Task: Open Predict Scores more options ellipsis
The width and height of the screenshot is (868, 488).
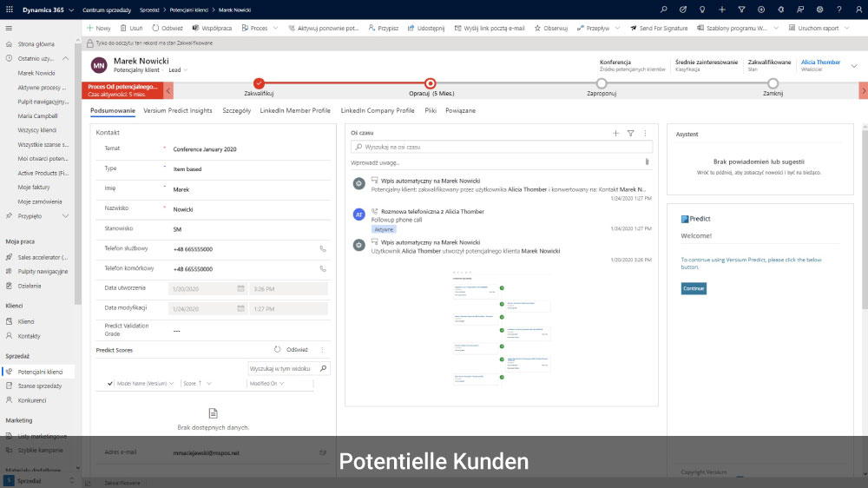Action: click(322, 350)
